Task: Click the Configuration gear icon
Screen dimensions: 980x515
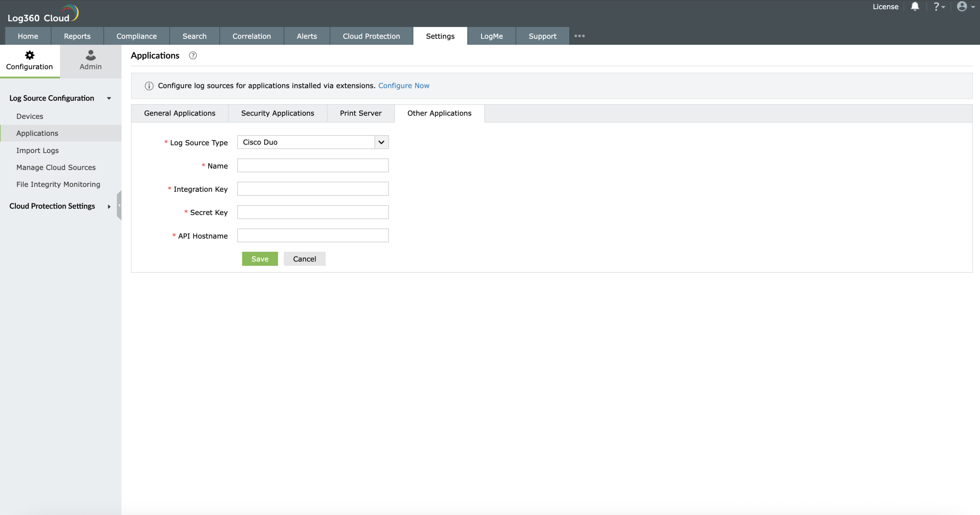Action: pos(29,55)
